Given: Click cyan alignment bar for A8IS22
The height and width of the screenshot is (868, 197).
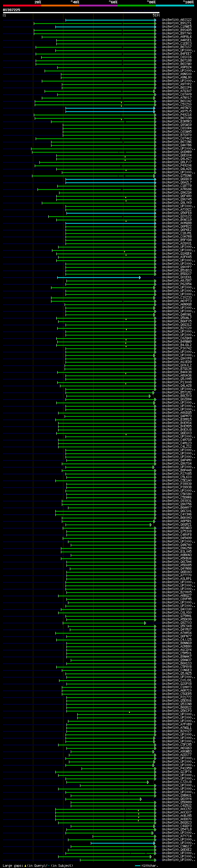Looking at the screenshot, I should [x=111, y=20].
